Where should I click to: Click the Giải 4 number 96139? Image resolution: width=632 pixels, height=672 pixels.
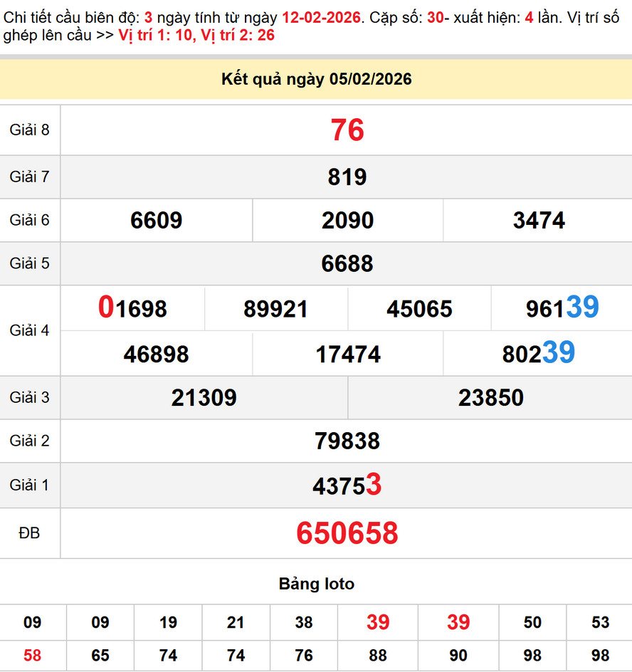[x=562, y=308]
